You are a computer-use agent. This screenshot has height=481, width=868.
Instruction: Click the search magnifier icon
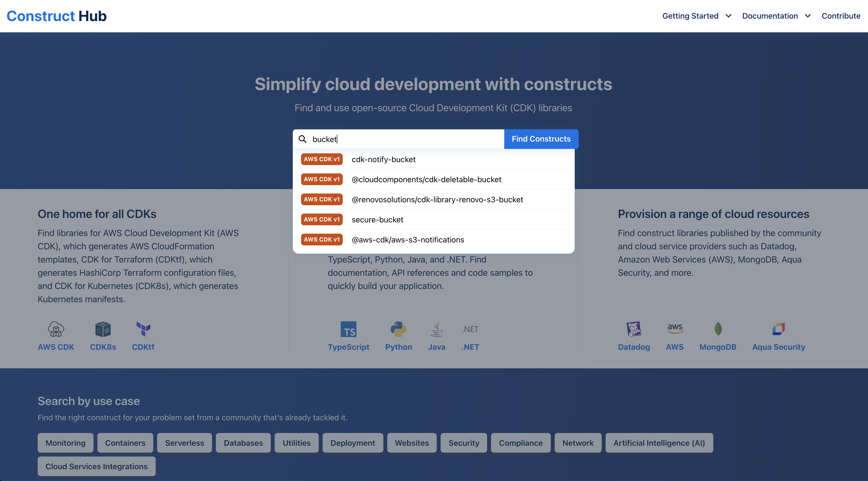click(302, 139)
